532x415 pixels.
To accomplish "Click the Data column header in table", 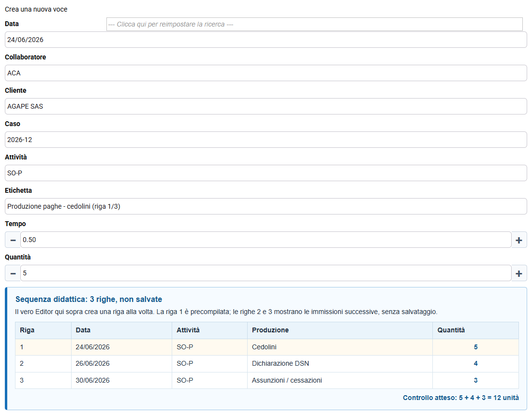I will (83, 330).
